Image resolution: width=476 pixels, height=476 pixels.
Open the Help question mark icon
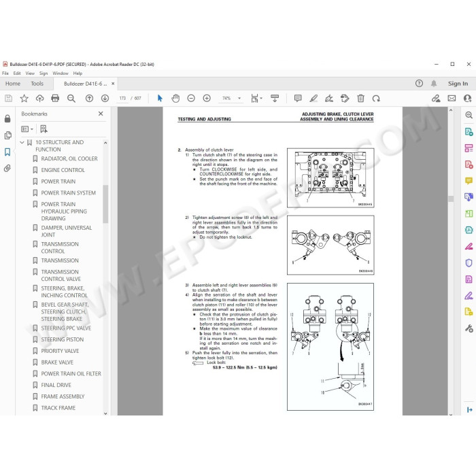coord(419,84)
